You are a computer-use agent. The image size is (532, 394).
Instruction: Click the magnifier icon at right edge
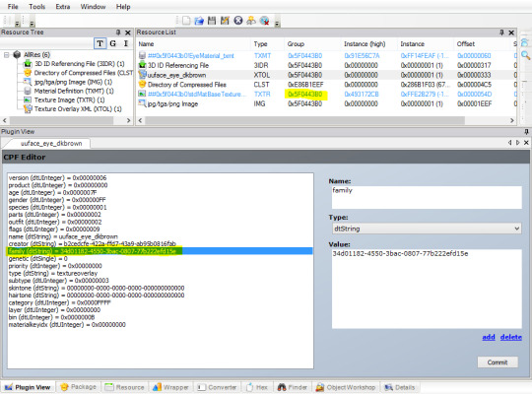tap(525, 55)
